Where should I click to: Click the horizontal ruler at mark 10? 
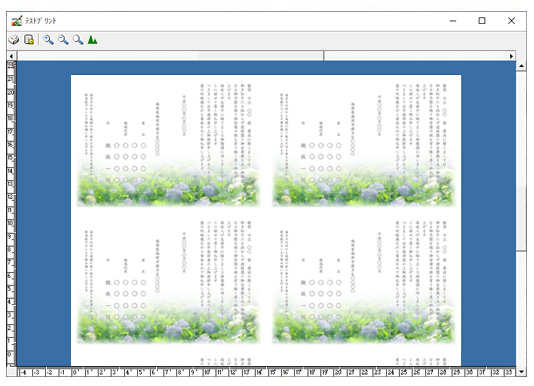click(207, 372)
